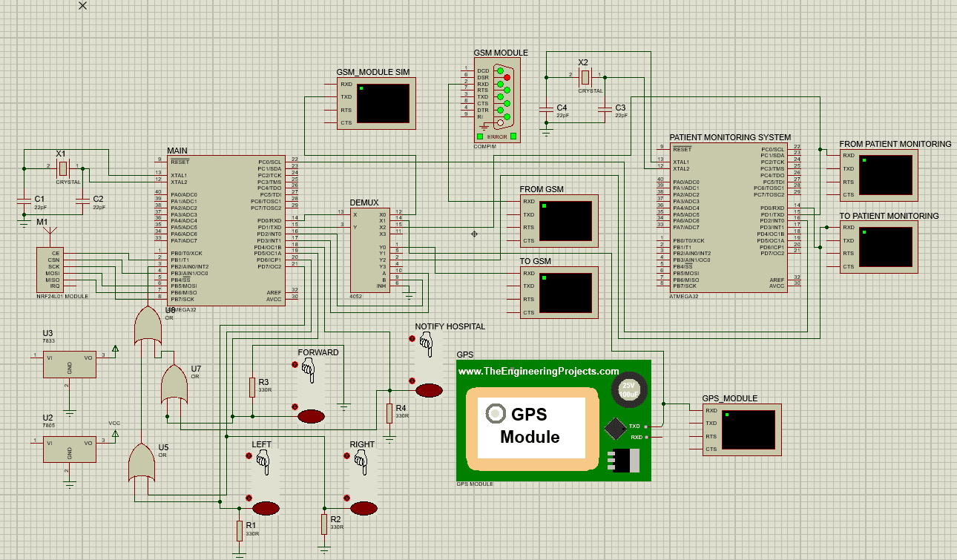Click the "DEMUX" component label
Image resolution: width=957 pixels, height=560 pixels.
364,202
